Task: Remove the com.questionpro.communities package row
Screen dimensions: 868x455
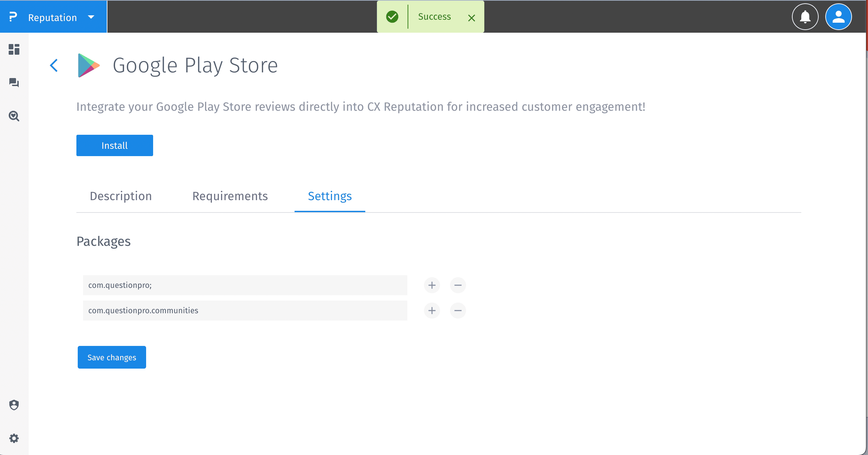Action: coord(458,311)
